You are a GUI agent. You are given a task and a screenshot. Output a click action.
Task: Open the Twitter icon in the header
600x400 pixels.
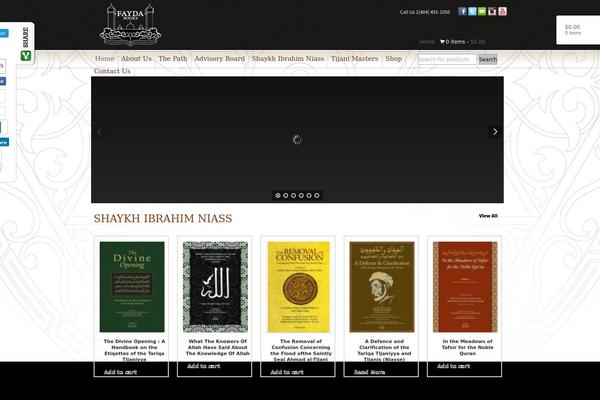click(x=472, y=11)
